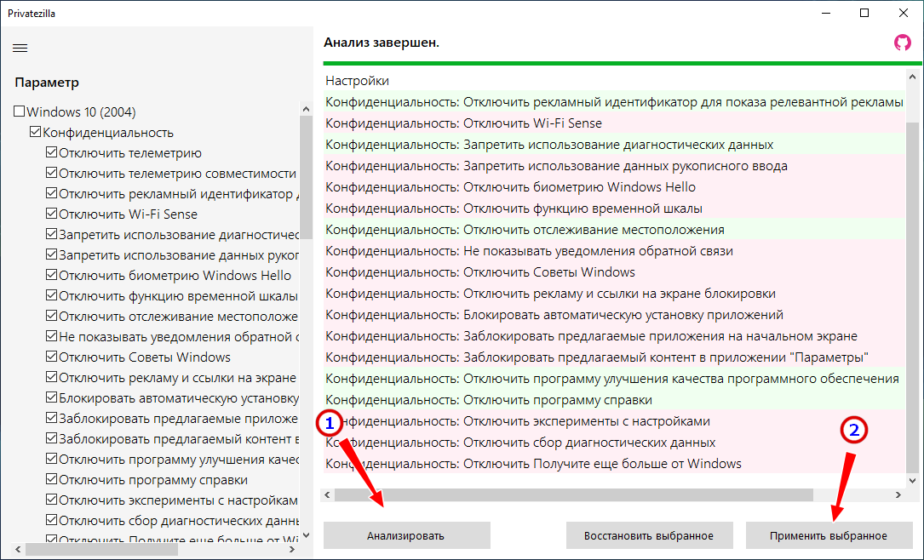Click the right arrow of the tree's horizontal scrollbar
This screenshot has height=560, width=924.
click(x=292, y=550)
